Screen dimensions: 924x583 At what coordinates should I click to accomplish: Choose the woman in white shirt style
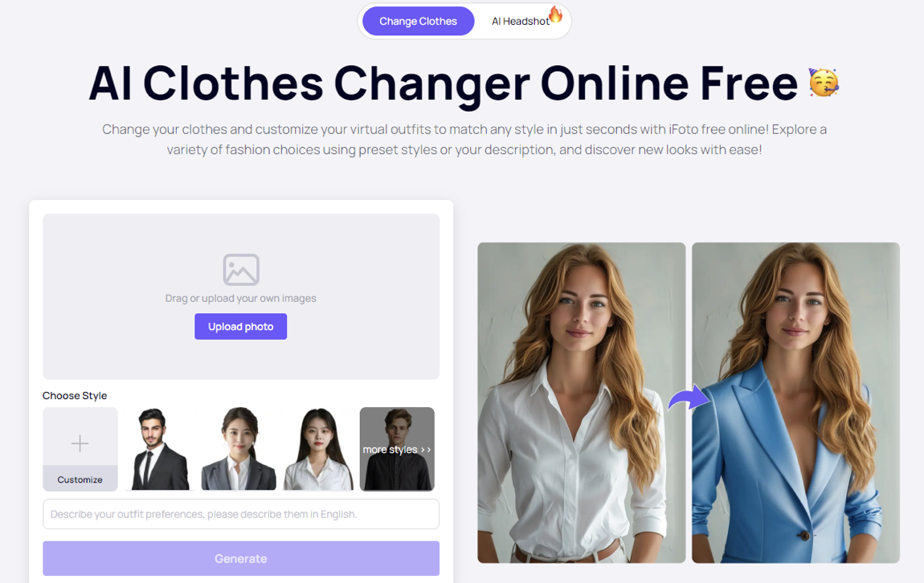(x=318, y=449)
